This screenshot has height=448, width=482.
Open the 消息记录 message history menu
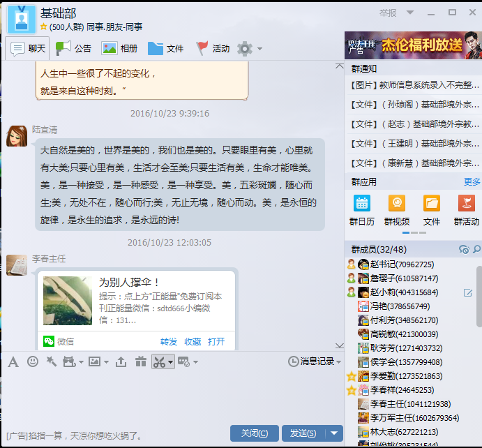[315, 361]
